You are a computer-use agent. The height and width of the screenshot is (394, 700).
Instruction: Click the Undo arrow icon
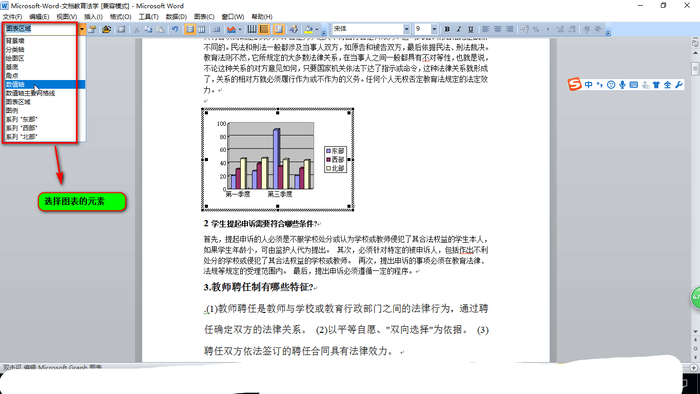[x=175, y=29]
